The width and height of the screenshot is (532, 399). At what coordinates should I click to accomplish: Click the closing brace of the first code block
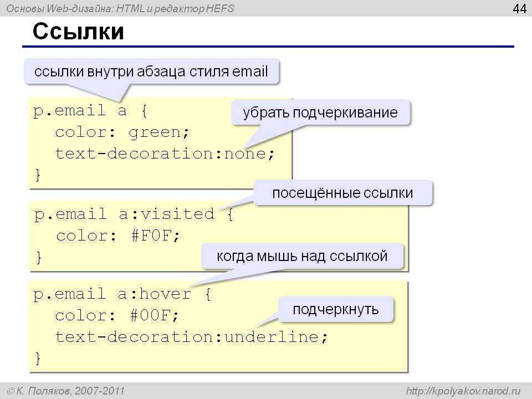pos(38,175)
